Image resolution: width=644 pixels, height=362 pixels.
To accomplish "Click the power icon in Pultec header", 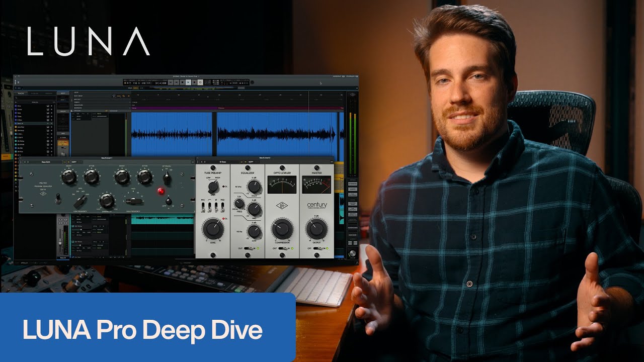I will pyautogui.click(x=64, y=162).
